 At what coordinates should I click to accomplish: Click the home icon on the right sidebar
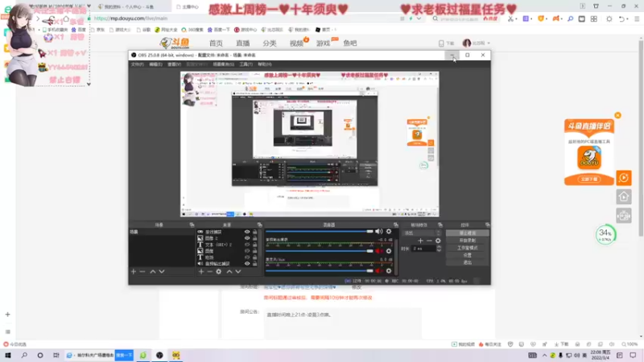(623, 196)
